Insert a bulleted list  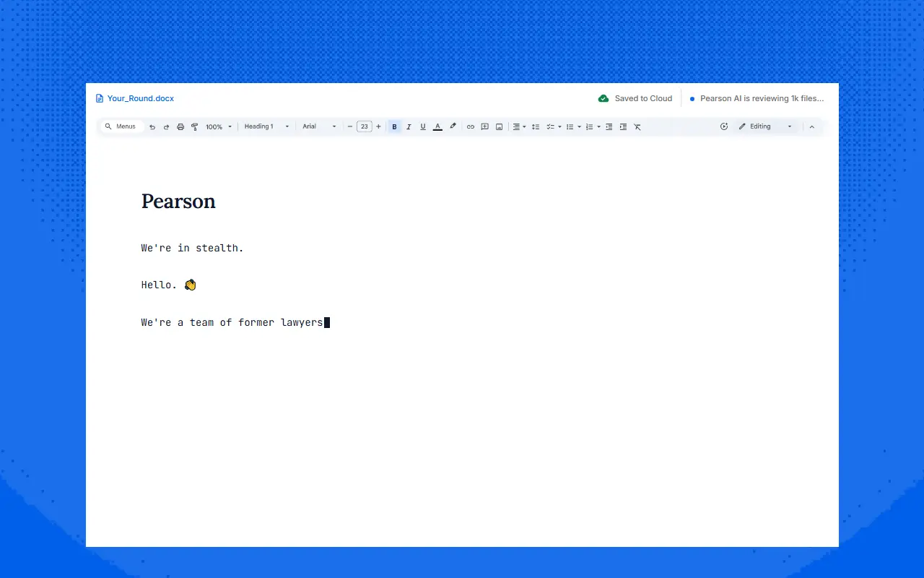tap(570, 126)
